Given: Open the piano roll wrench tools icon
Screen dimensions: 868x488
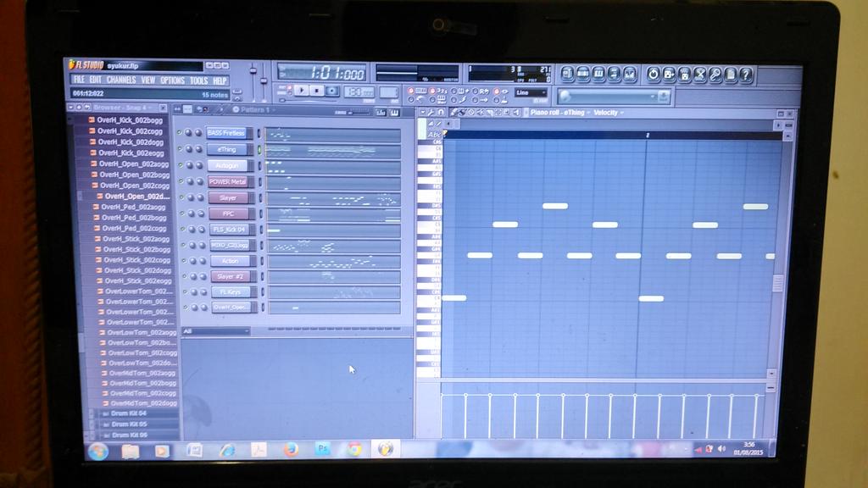Looking at the screenshot, I should pos(431,113).
